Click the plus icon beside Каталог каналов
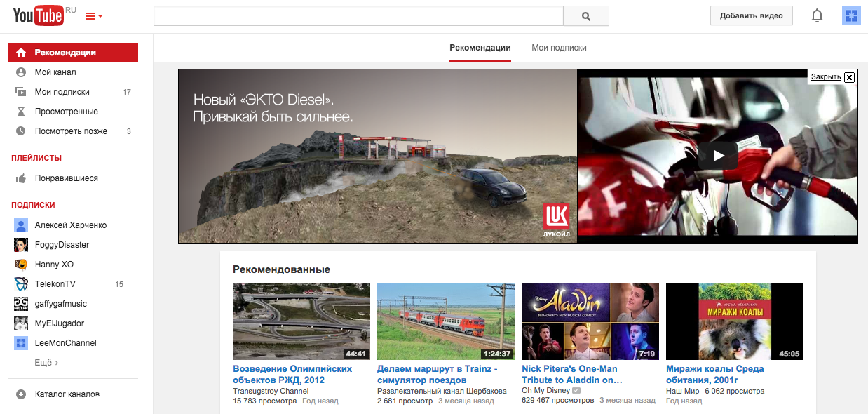Screen dimensions: 868x414 (x=21, y=394)
